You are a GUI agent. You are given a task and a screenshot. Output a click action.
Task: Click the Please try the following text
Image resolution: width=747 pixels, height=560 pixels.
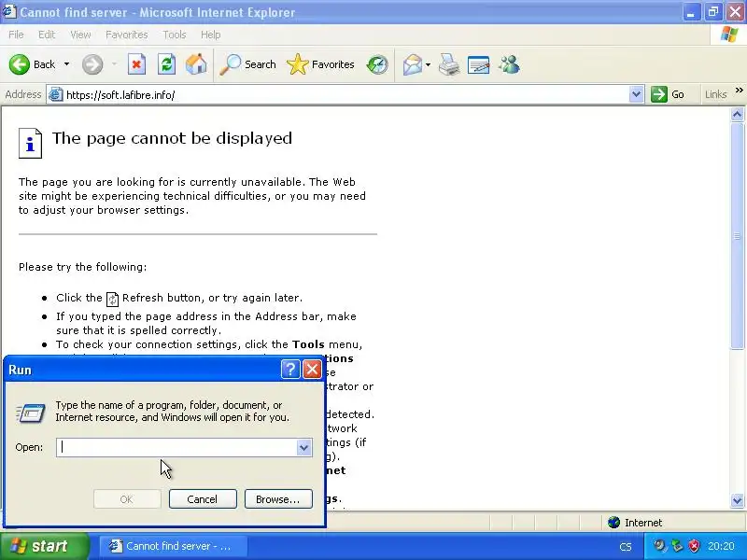(x=83, y=267)
